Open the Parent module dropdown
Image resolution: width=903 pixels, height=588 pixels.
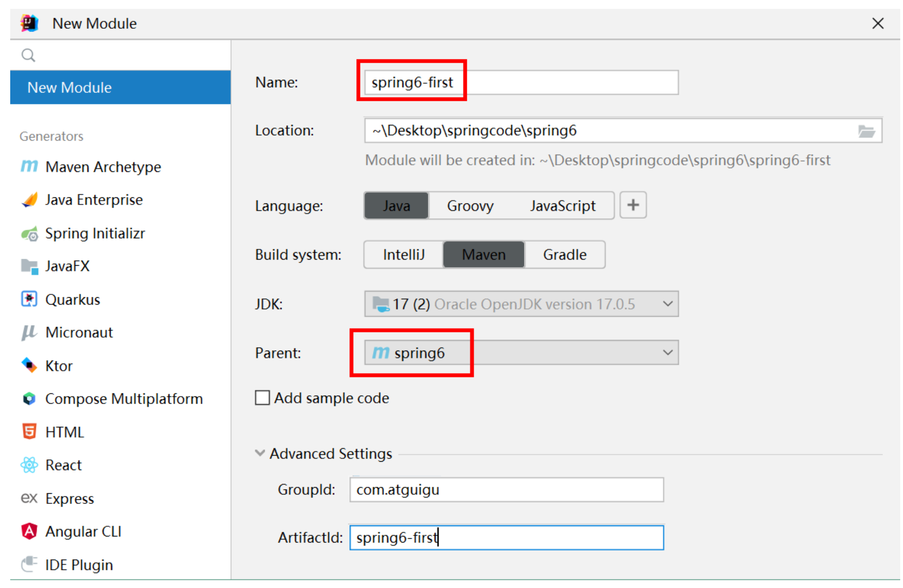(667, 353)
